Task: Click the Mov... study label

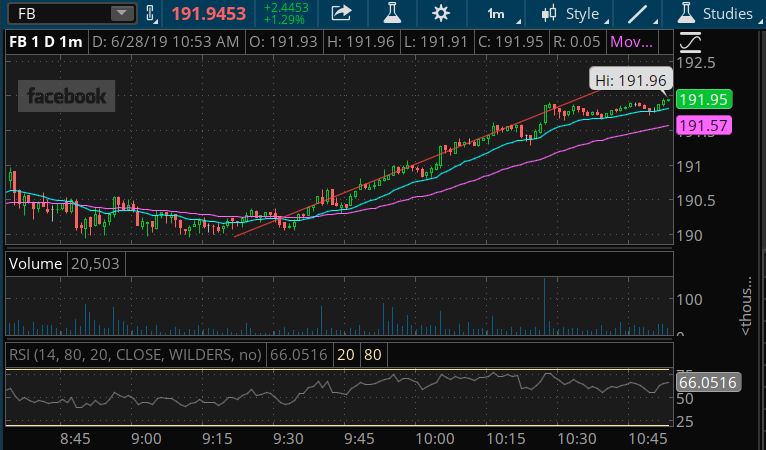Action: click(631, 42)
